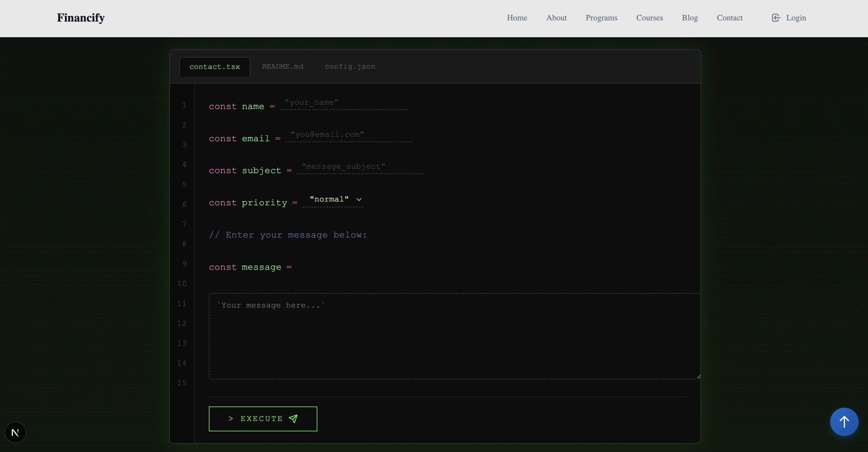Image resolution: width=868 pixels, height=452 pixels.
Task: Open the Next.js dev tools badge
Action: 15,433
